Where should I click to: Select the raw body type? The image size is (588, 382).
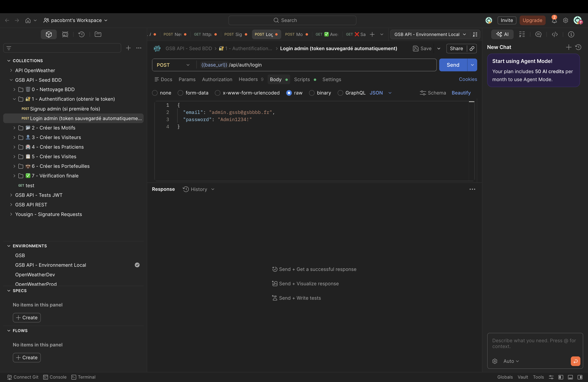(x=289, y=93)
